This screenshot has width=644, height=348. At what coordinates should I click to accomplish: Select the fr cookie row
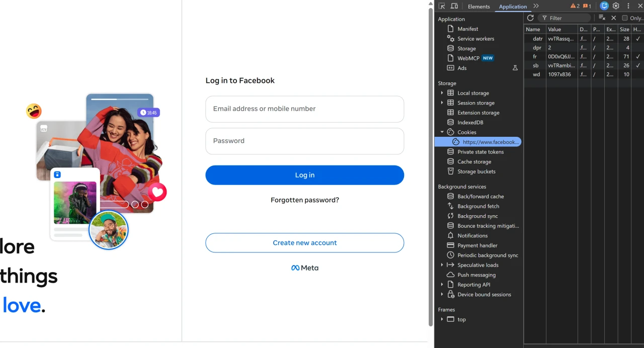tap(584, 57)
